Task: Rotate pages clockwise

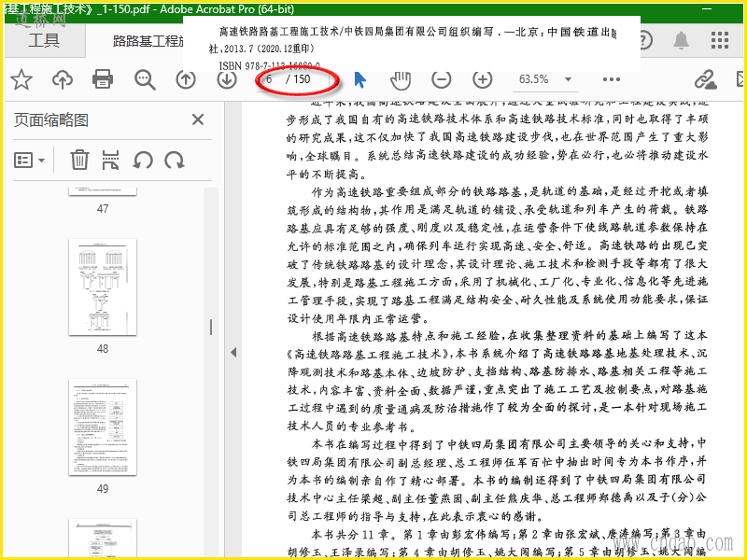Action: [175, 160]
